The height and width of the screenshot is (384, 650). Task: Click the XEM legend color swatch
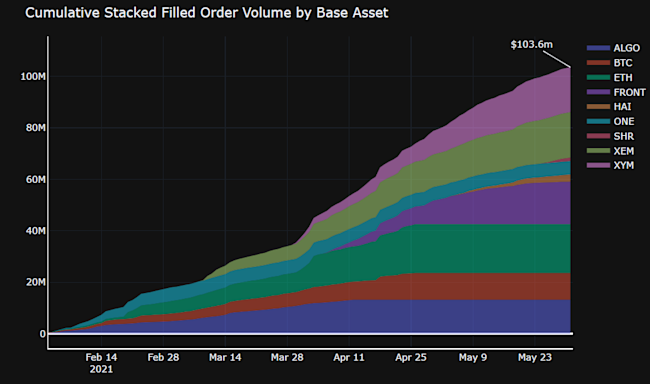tap(598, 151)
